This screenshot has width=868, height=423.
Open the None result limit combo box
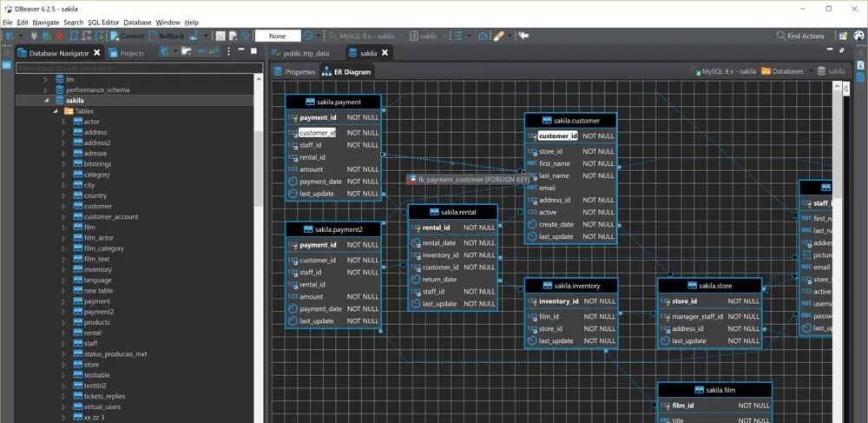point(278,36)
